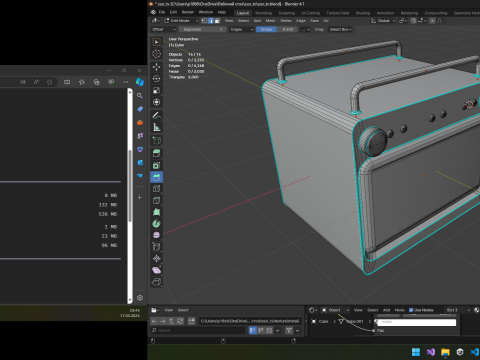The width and height of the screenshot is (480, 360).
Task: Select the Transform tool
Action: pyautogui.click(x=156, y=102)
